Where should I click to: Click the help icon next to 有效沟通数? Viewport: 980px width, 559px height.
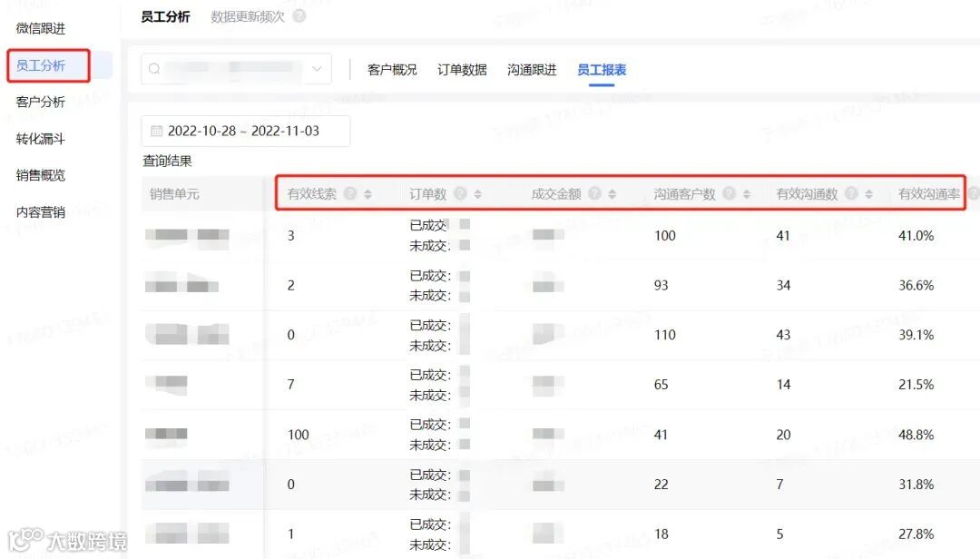click(851, 194)
